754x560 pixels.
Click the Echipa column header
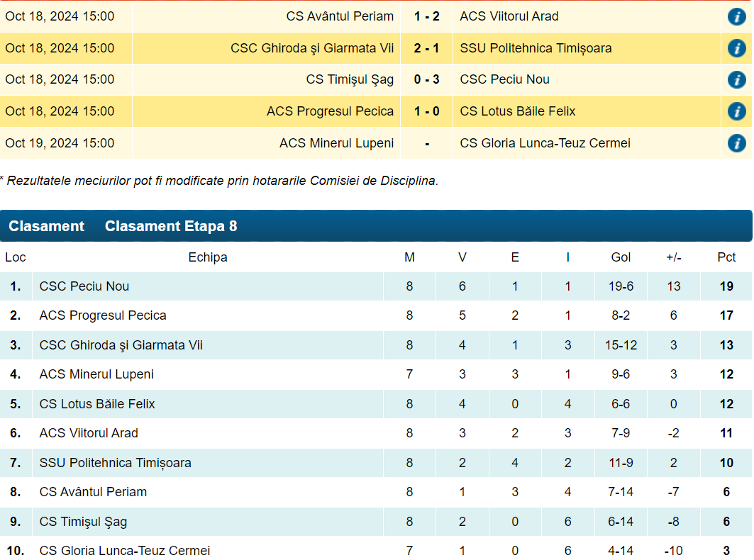point(208,257)
